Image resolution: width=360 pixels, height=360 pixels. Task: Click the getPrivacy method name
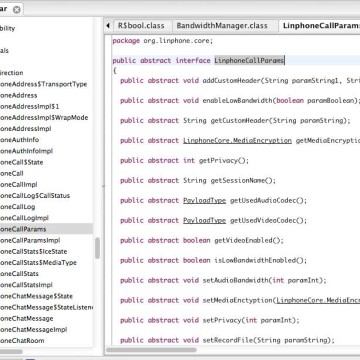pos(218,161)
